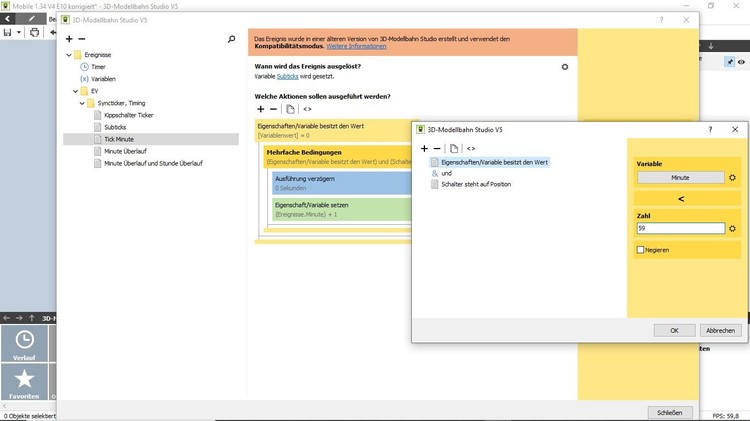Viewport: 750px width, 421px height.
Task: Collapse the Ereignisse root folder
Action: [69, 55]
